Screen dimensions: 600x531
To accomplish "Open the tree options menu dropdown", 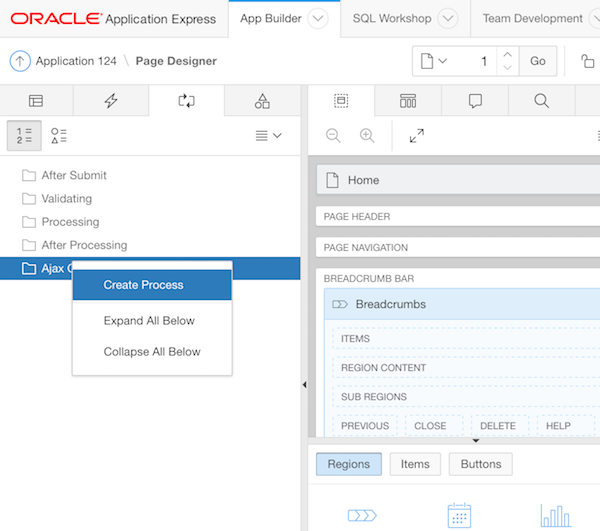I will (x=268, y=135).
